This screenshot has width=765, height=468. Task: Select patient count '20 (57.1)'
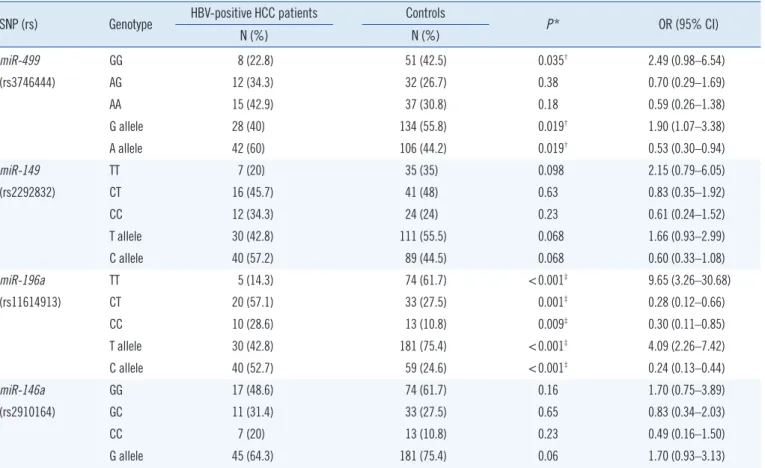253,302
